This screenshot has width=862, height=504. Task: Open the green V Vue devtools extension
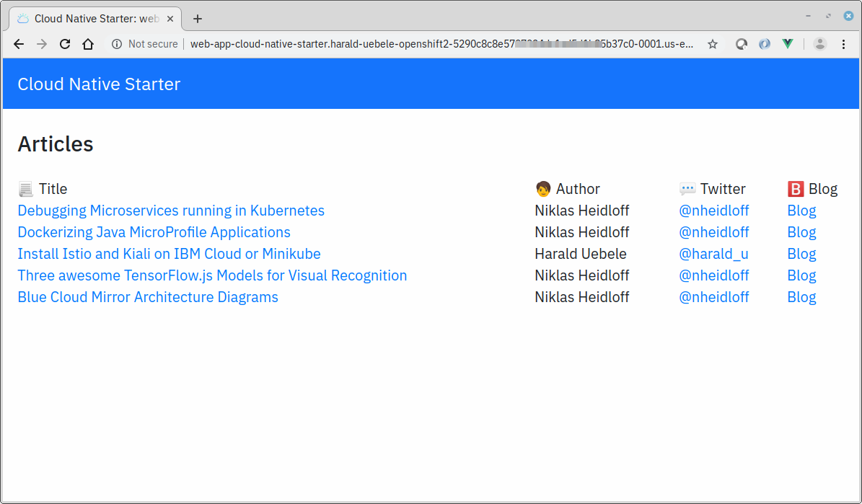click(x=788, y=44)
